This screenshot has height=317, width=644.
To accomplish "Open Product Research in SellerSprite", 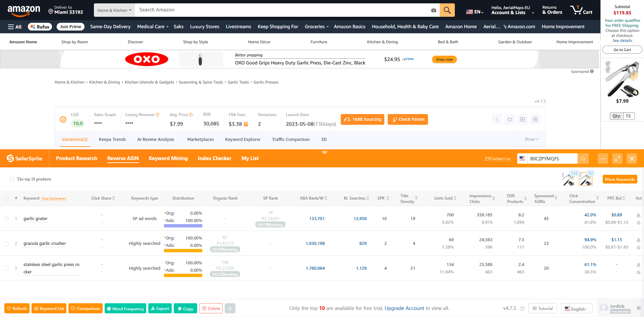I will pos(76,158).
